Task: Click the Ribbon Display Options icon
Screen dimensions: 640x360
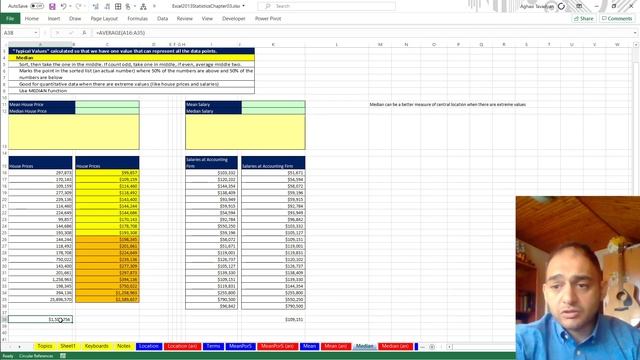Action: pos(579,6)
